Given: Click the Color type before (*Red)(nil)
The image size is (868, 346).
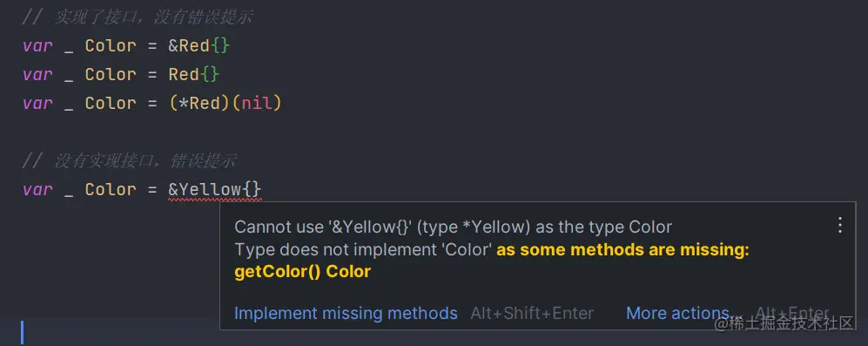Looking at the screenshot, I should [111, 104].
